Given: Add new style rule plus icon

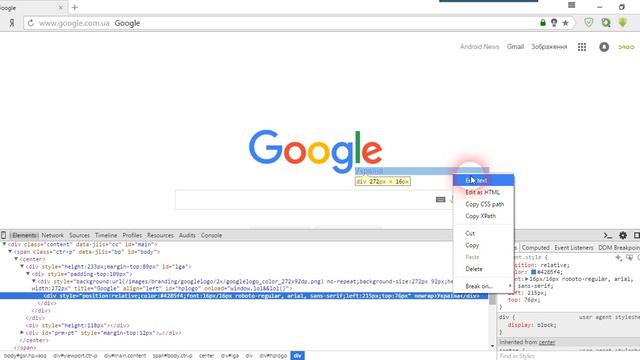Looking at the screenshot, I should point(618,258).
